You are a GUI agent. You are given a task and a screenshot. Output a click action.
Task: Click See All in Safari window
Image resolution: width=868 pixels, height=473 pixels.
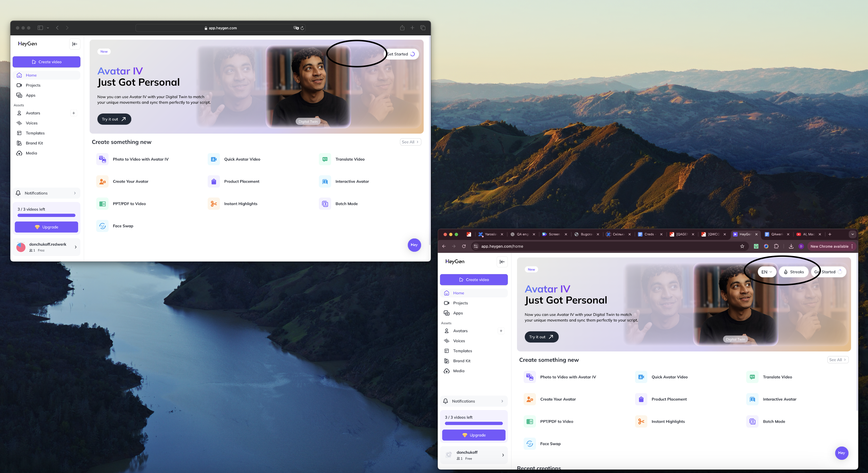pyautogui.click(x=410, y=142)
